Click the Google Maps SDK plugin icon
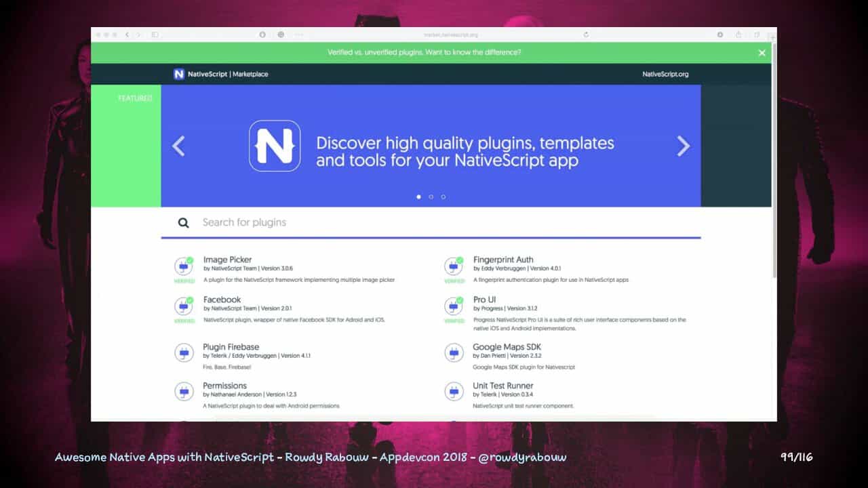This screenshot has width=868, height=488. pos(454,352)
